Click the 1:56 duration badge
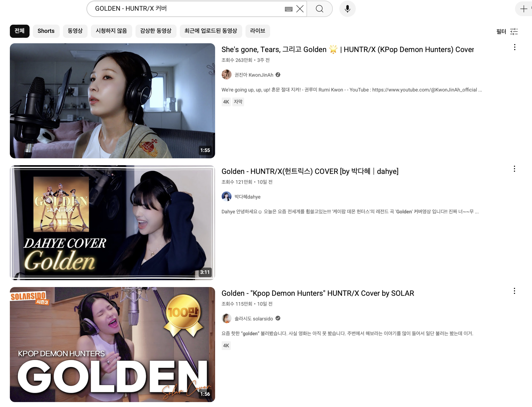Screen dimensions: 532x407 (x=205, y=394)
